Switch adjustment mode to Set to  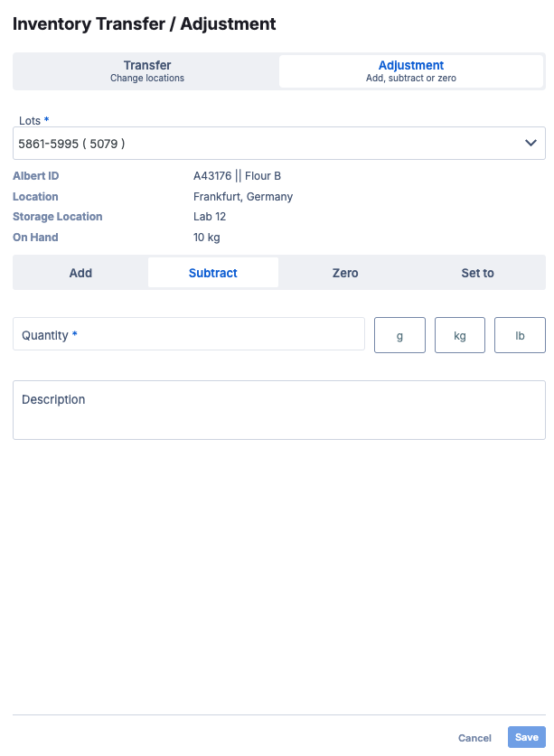coord(477,273)
